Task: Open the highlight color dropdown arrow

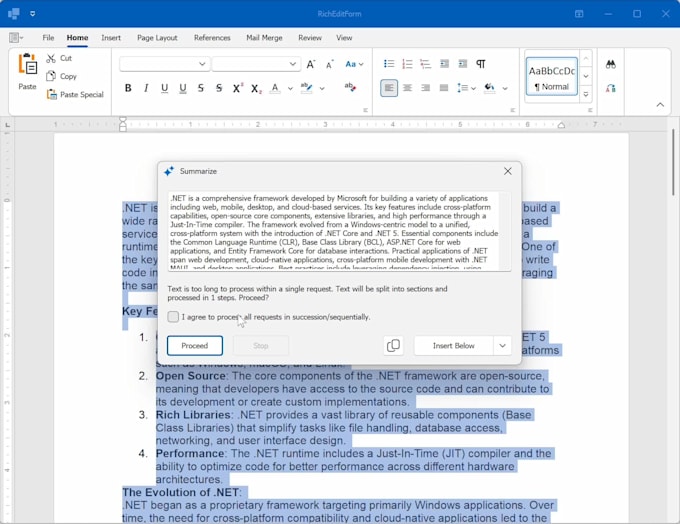Action: pos(322,88)
